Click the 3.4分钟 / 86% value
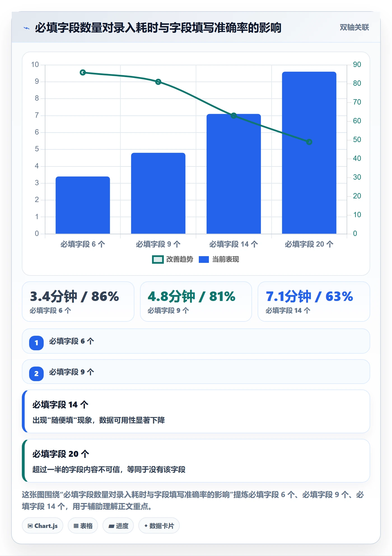392x556 pixels. [x=74, y=296]
